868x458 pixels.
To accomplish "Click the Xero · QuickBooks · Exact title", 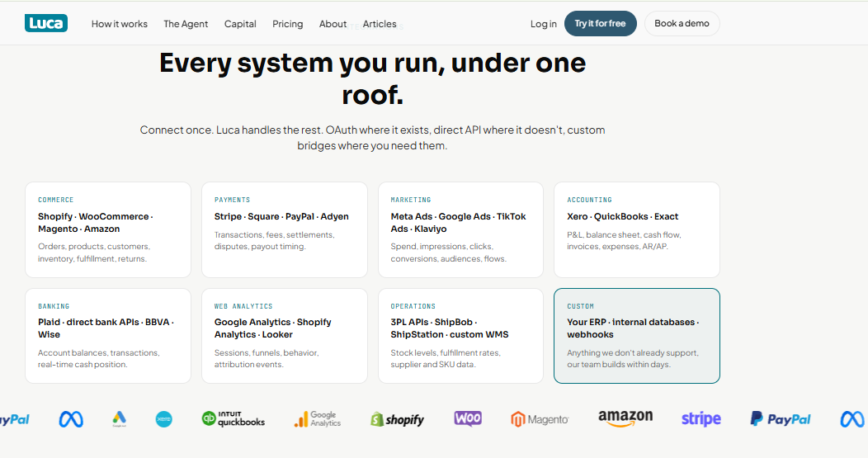I will click(622, 216).
